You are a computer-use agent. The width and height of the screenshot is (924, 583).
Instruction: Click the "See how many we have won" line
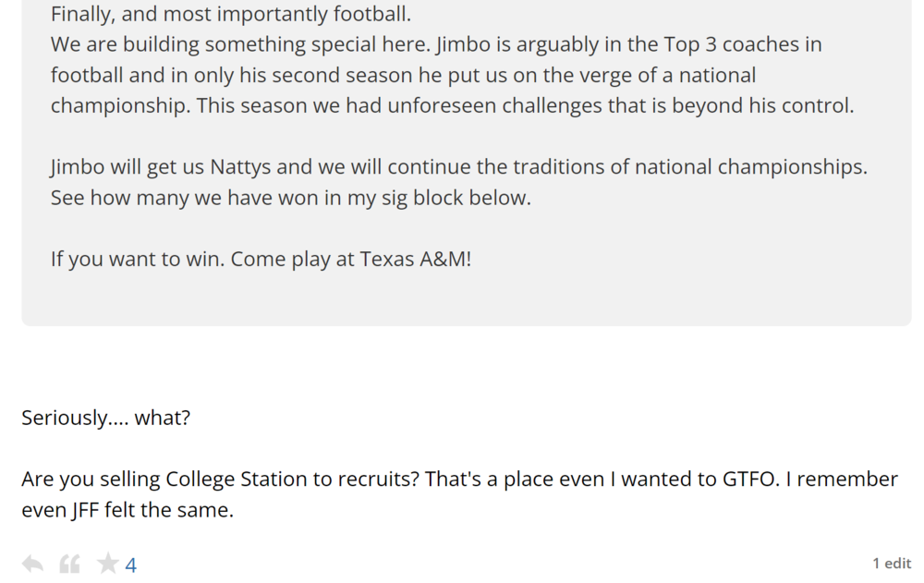click(185, 198)
